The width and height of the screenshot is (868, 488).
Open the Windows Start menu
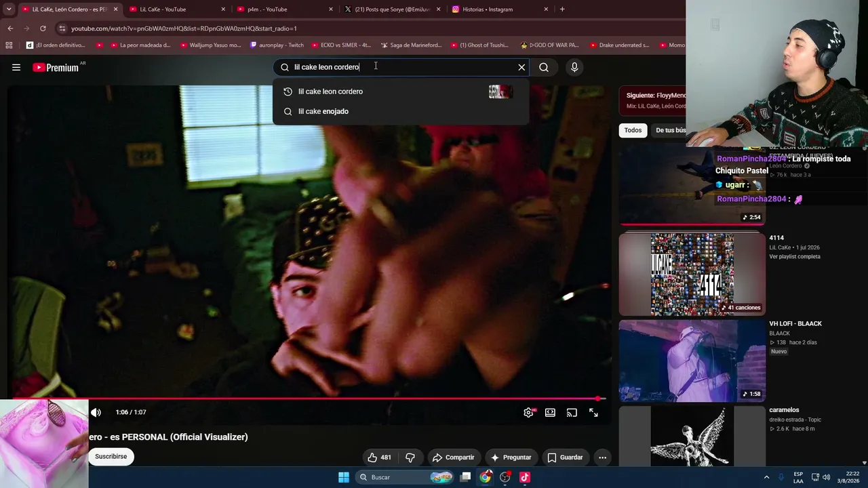pos(344,477)
